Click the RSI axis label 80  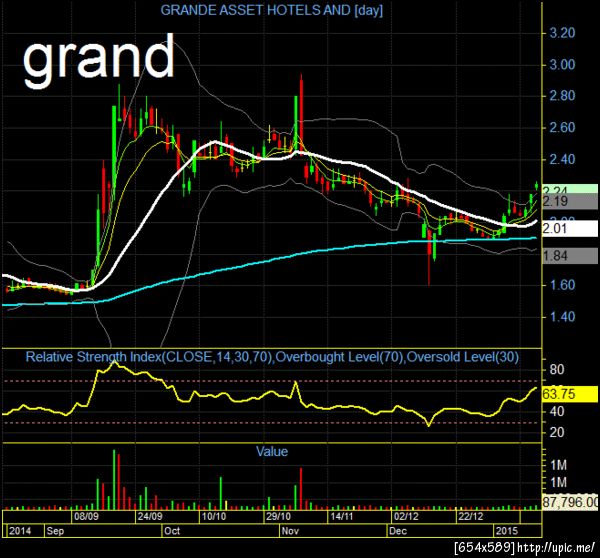[556, 370]
